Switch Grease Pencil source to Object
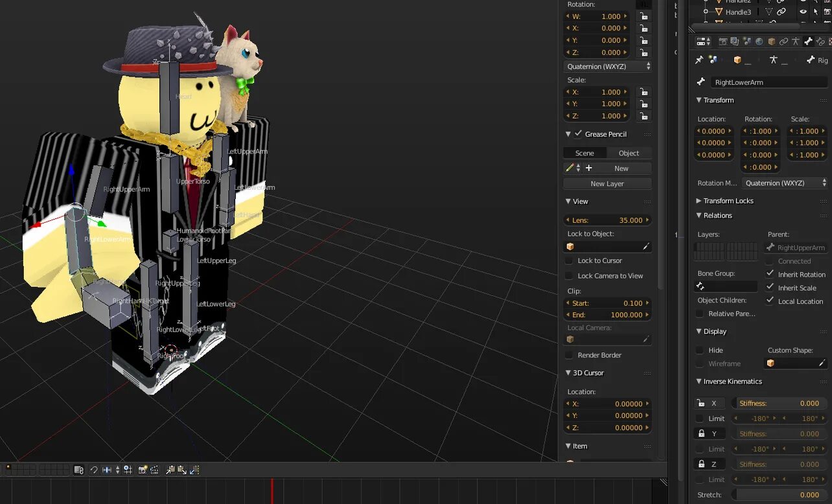This screenshot has width=832, height=504. pos(629,153)
